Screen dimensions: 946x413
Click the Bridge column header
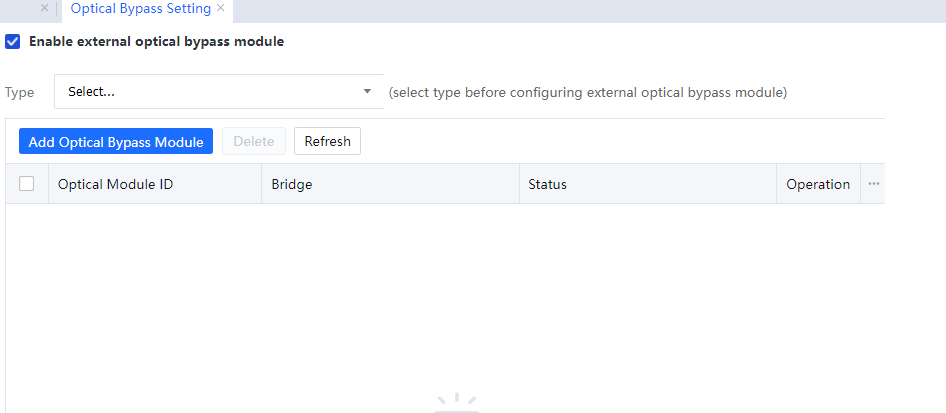(x=292, y=184)
